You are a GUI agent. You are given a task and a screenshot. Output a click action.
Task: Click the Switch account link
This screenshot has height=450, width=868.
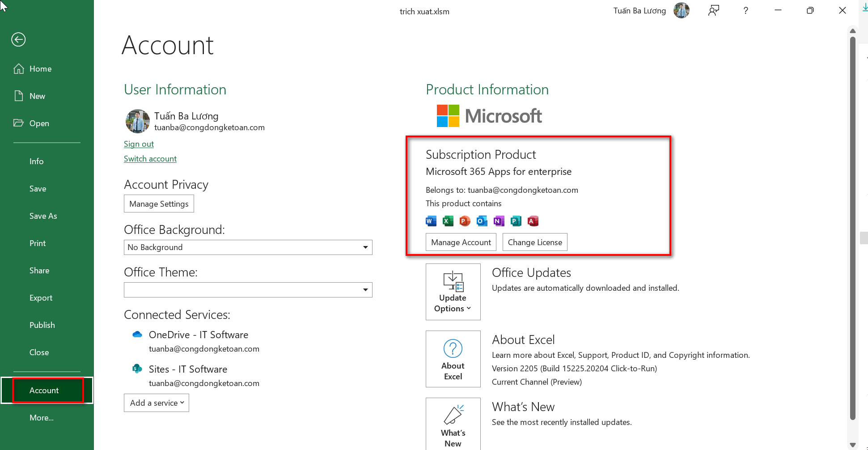(150, 159)
